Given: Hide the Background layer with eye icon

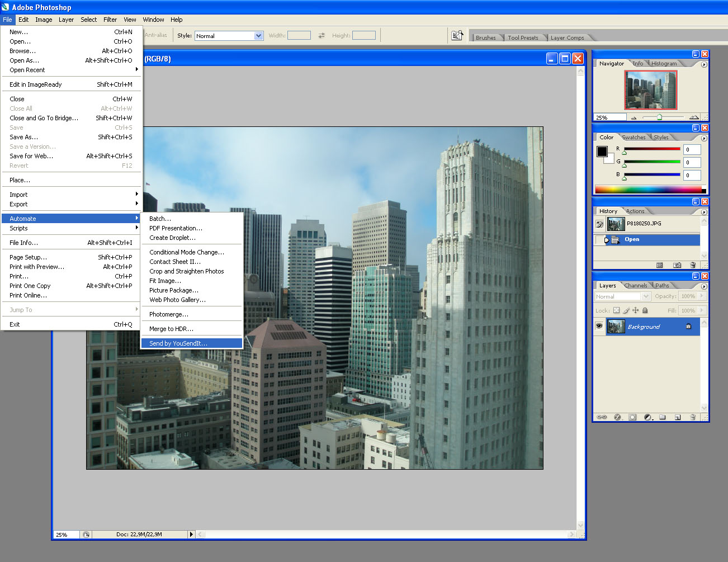Looking at the screenshot, I should pos(599,326).
